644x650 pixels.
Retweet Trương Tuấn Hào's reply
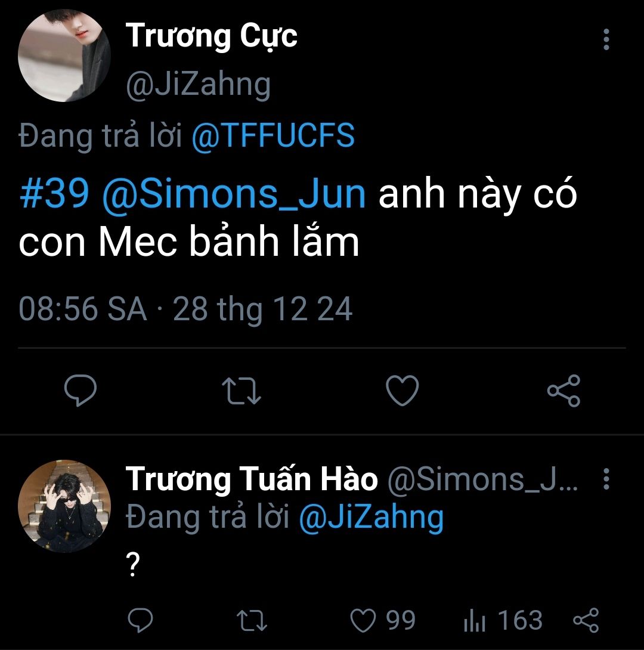coord(252,621)
